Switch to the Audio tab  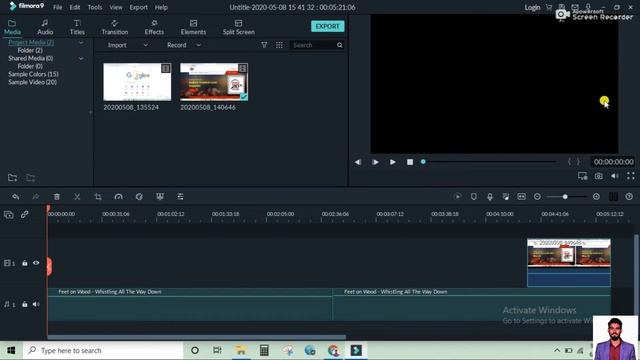click(x=45, y=27)
